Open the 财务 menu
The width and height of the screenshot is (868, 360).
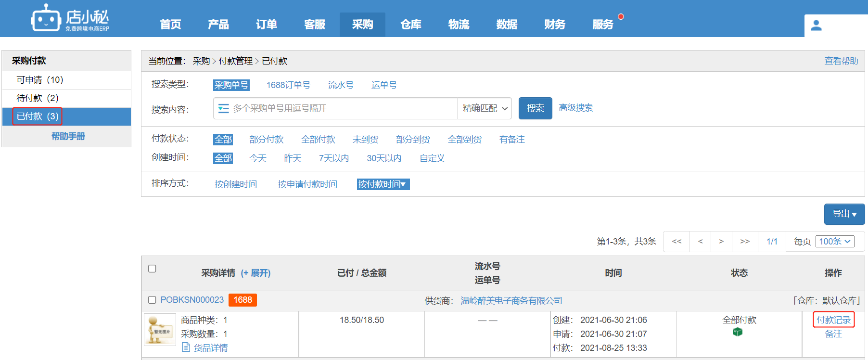(x=555, y=25)
